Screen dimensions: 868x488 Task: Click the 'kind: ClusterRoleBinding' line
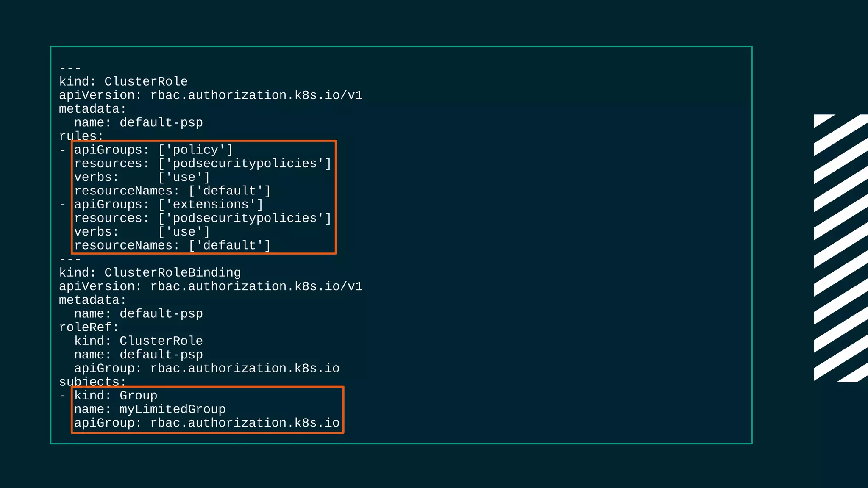[150, 273]
